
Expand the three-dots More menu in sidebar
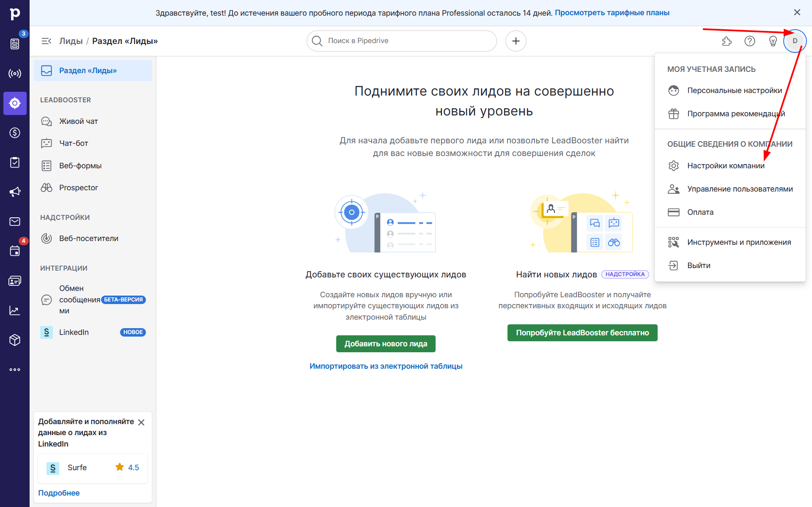(15, 370)
